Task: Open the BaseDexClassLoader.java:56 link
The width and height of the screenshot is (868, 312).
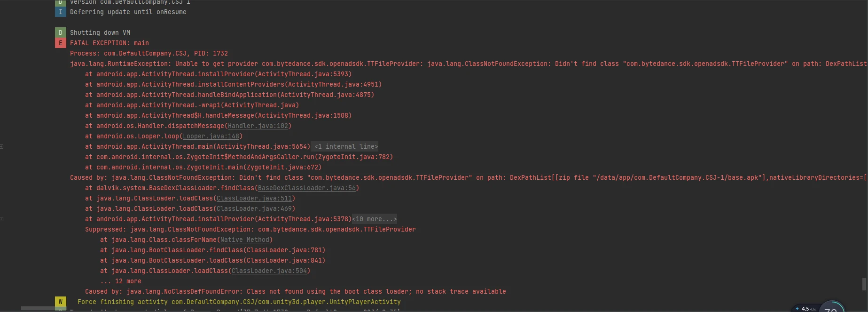Action: coord(307,188)
